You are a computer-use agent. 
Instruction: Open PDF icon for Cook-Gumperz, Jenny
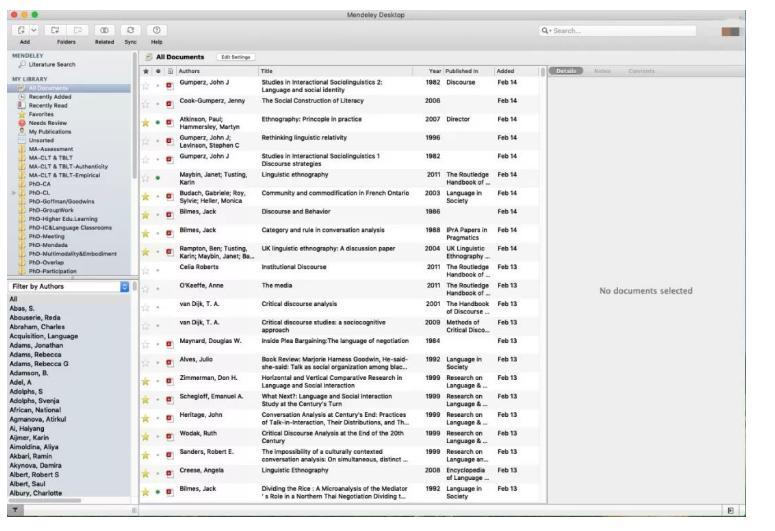170,104
